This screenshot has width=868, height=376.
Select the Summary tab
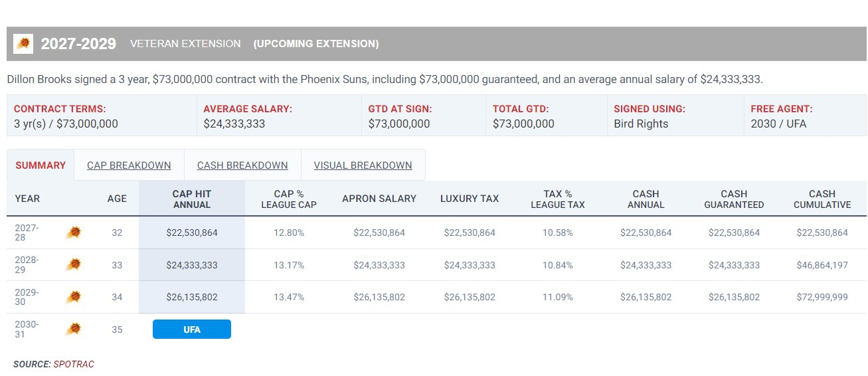(x=41, y=165)
